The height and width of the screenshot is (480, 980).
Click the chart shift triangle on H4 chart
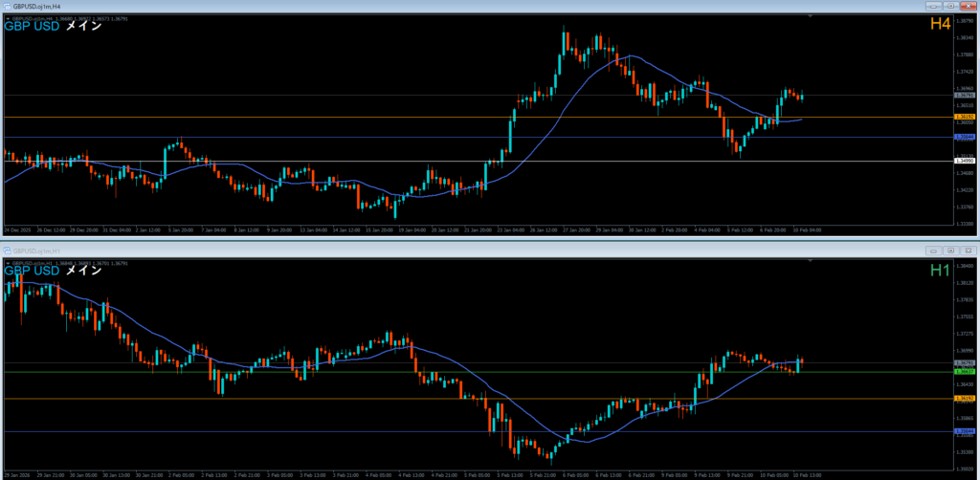pyautogui.click(x=810, y=17)
